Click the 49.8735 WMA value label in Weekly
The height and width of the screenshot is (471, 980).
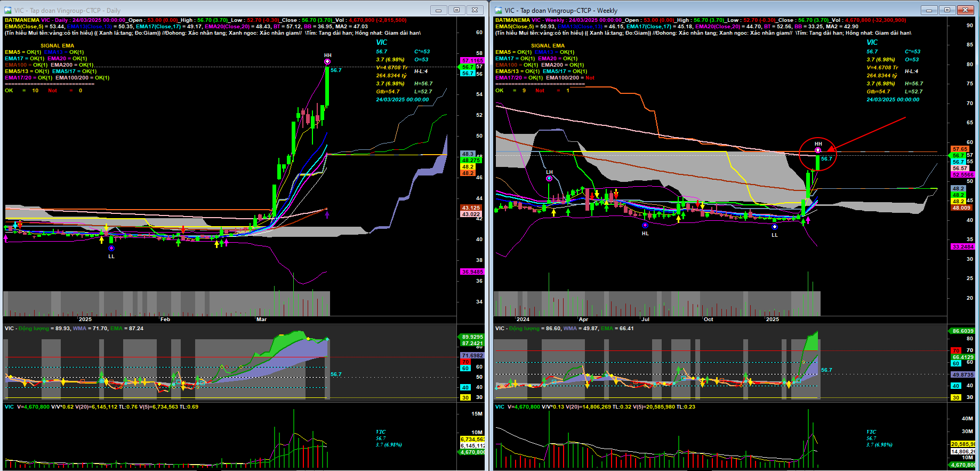963,375
